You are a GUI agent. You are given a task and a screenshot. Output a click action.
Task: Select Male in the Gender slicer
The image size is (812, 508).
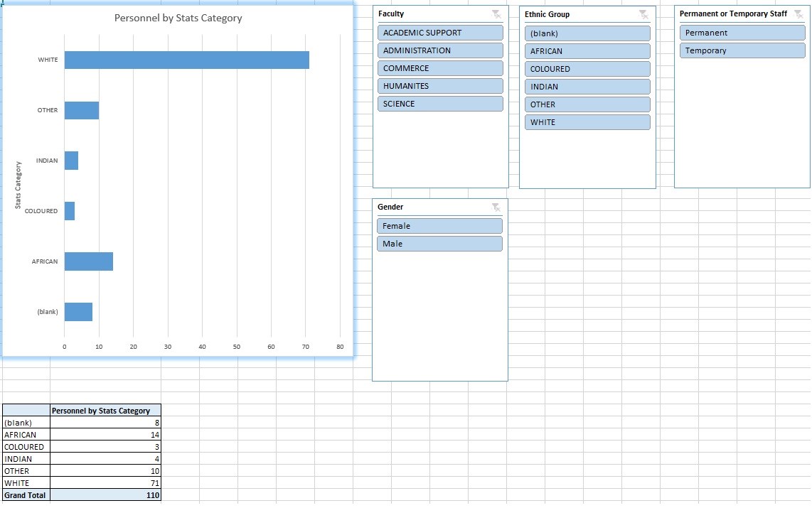coord(439,243)
